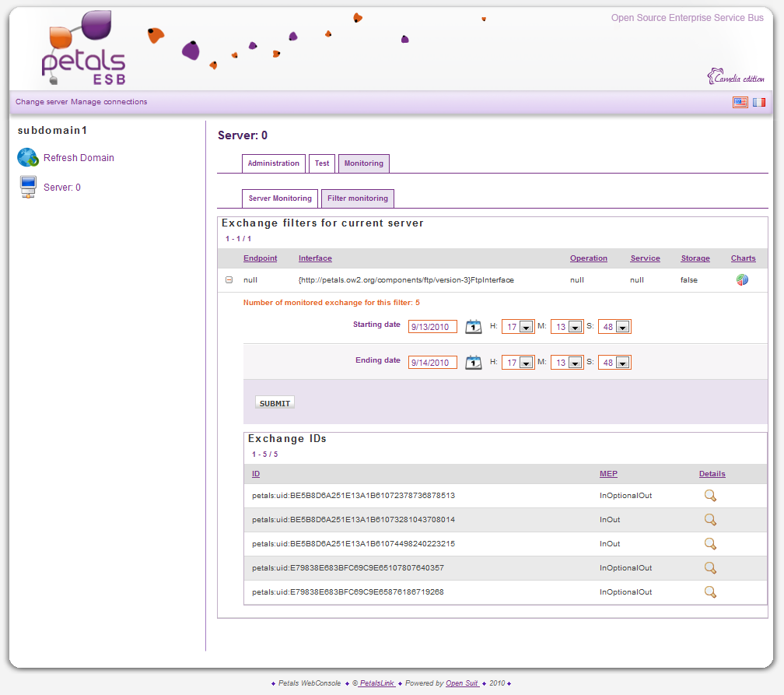The width and height of the screenshot is (784, 695).
Task: View details of exchange ending in 708014
Action: (709, 520)
